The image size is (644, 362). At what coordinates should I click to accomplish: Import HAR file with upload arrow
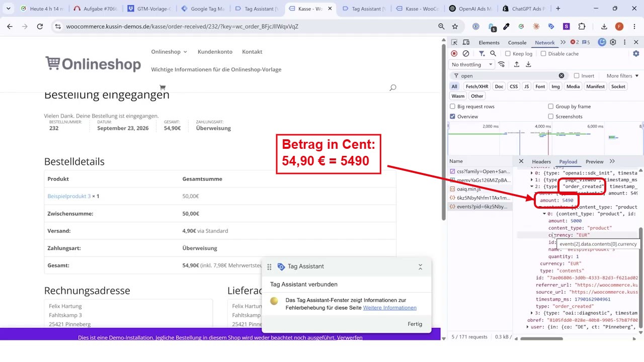click(x=516, y=64)
